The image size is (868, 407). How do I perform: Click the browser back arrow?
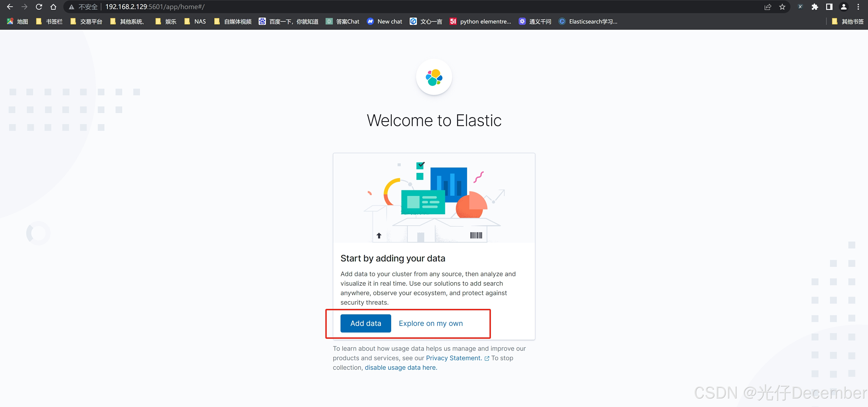(10, 7)
